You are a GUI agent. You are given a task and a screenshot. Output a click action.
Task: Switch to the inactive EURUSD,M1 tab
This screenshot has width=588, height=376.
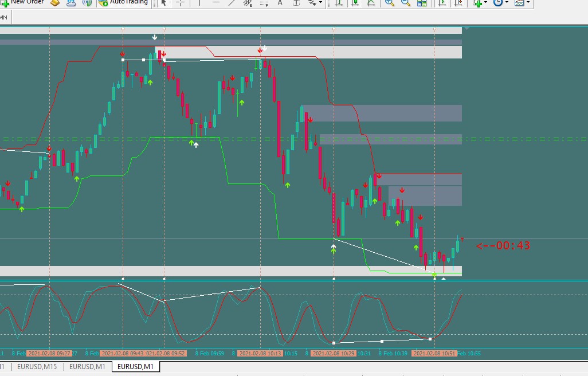[x=87, y=367]
